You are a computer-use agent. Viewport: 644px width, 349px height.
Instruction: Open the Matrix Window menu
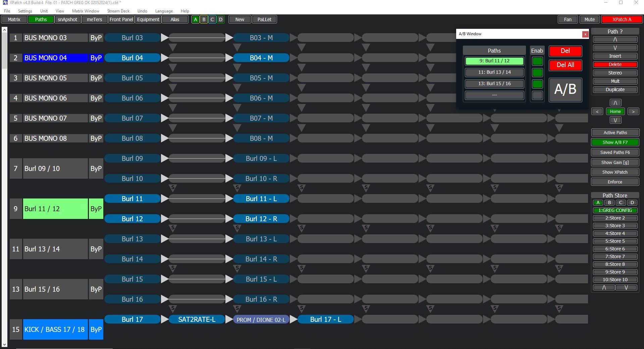coord(86,11)
